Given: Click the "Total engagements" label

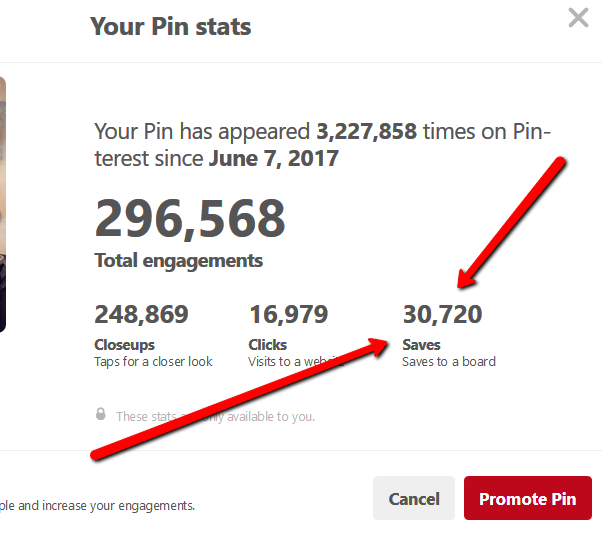Looking at the screenshot, I should tap(178, 261).
